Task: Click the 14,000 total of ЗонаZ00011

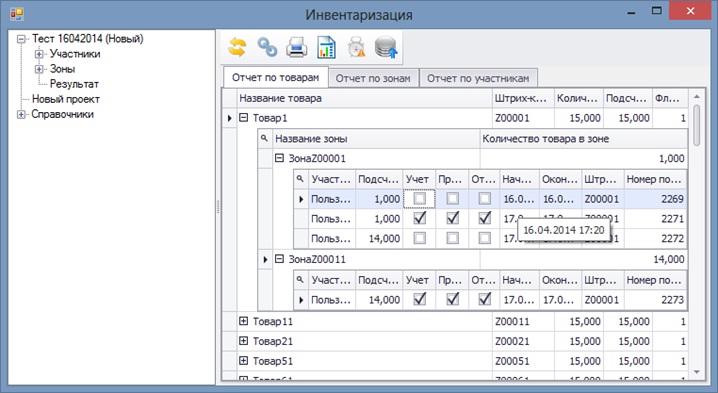Action: point(583,259)
